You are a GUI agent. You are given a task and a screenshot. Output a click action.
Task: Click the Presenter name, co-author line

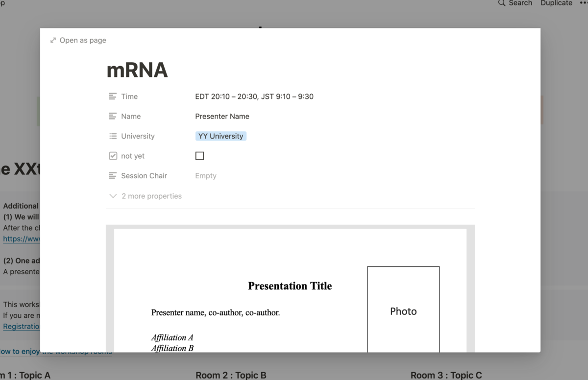click(216, 312)
